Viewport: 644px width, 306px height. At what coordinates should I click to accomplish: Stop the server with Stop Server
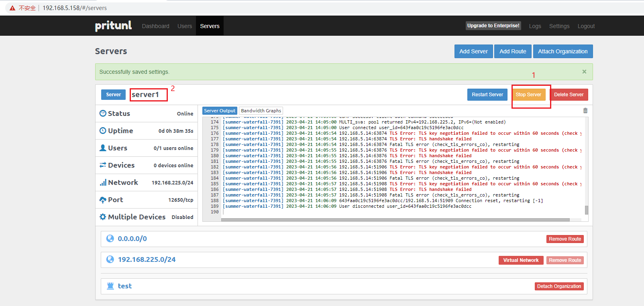coord(528,95)
